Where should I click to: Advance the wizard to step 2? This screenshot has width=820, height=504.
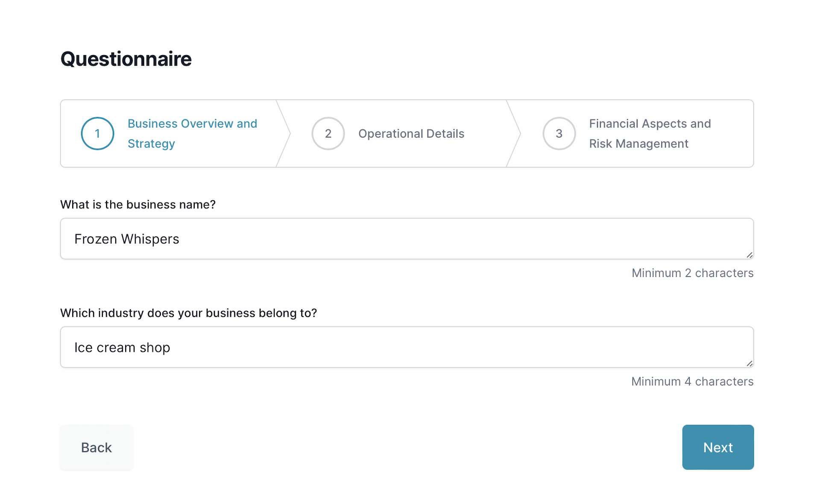717,447
